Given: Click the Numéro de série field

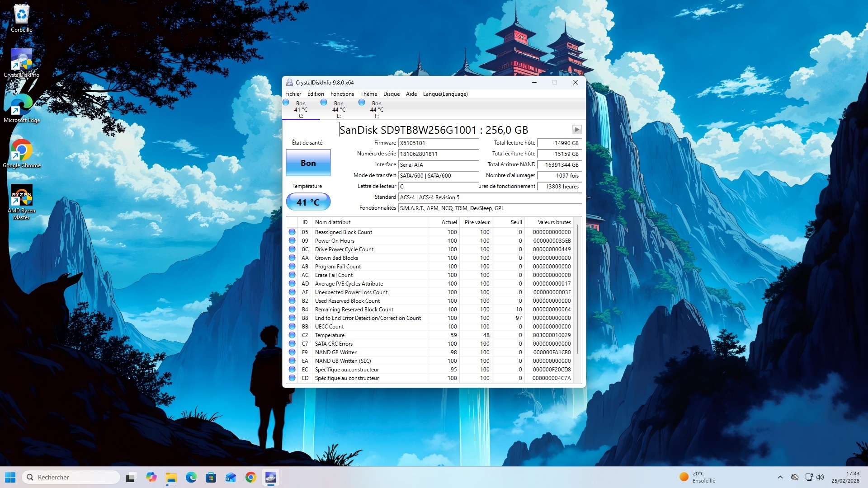Looking at the screenshot, I should [x=438, y=154].
